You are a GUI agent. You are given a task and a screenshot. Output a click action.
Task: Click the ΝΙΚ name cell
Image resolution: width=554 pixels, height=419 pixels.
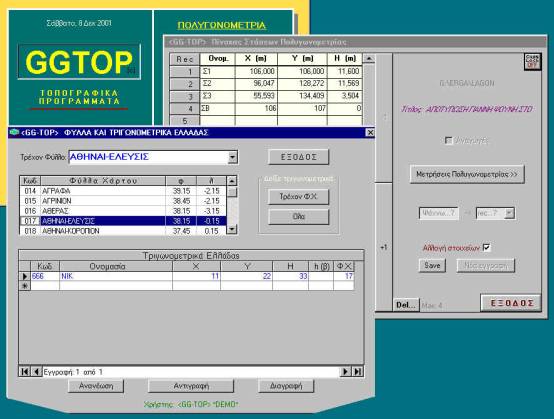pos(116,276)
